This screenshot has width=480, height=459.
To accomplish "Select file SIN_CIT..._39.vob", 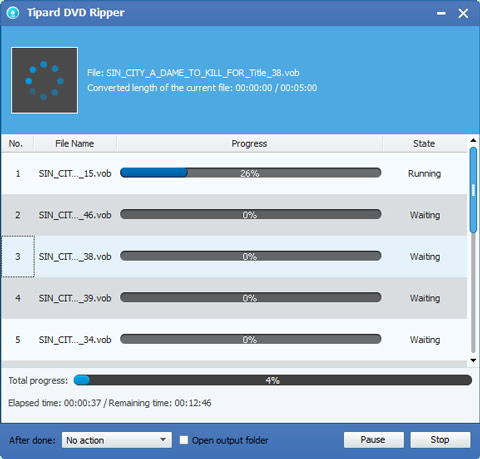I will (x=75, y=298).
